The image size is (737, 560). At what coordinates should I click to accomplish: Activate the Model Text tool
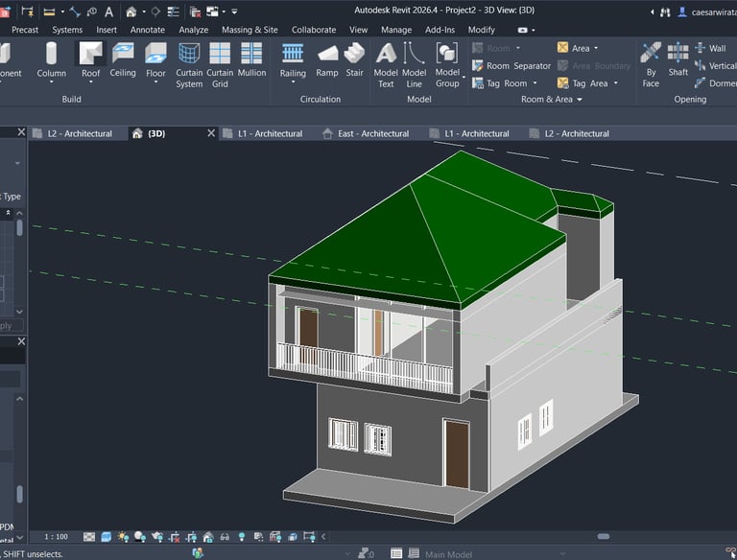[x=386, y=65]
